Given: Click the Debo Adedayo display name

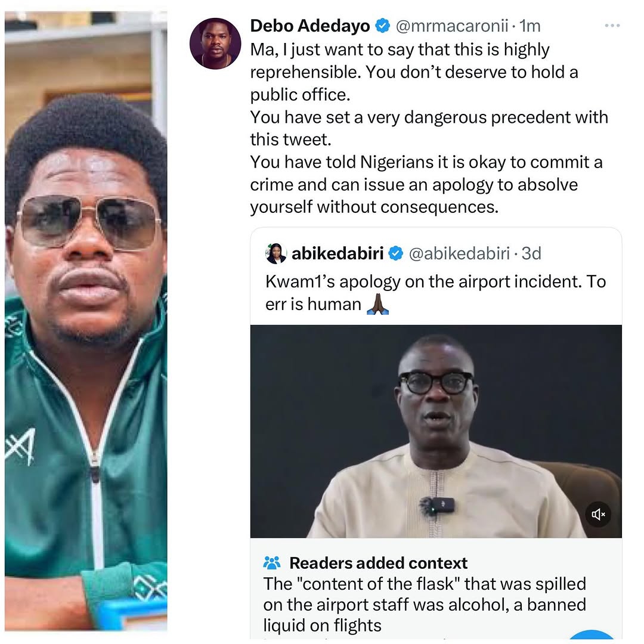Looking at the screenshot, I should click(310, 26).
